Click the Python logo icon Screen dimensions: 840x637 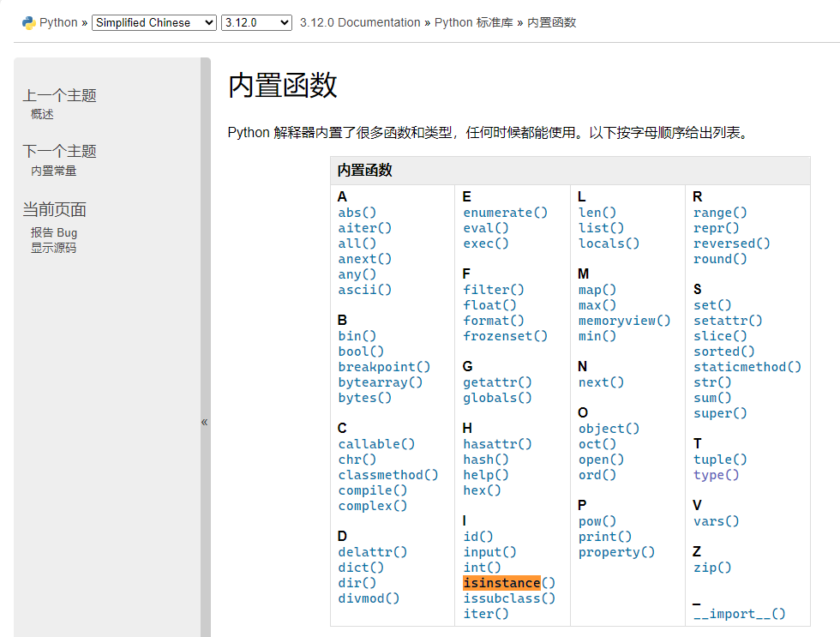[x=28, y=21]
